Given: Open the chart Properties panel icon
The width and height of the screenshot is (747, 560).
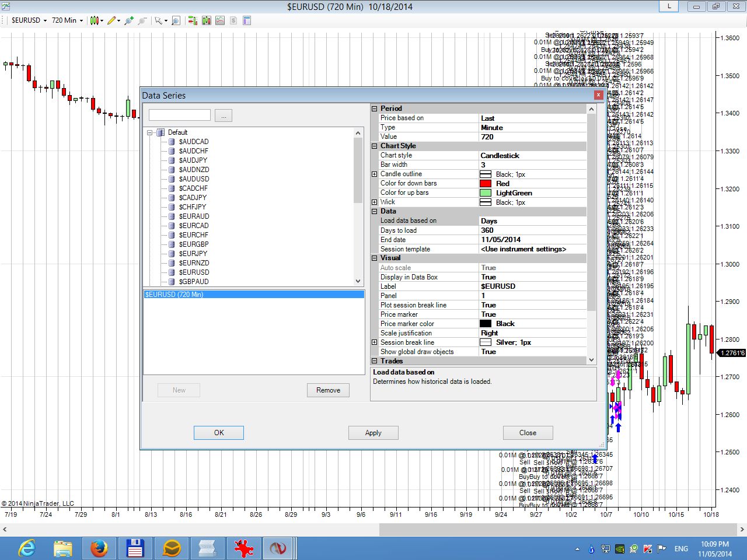Looking at the screenshot, I should [247, 20].
